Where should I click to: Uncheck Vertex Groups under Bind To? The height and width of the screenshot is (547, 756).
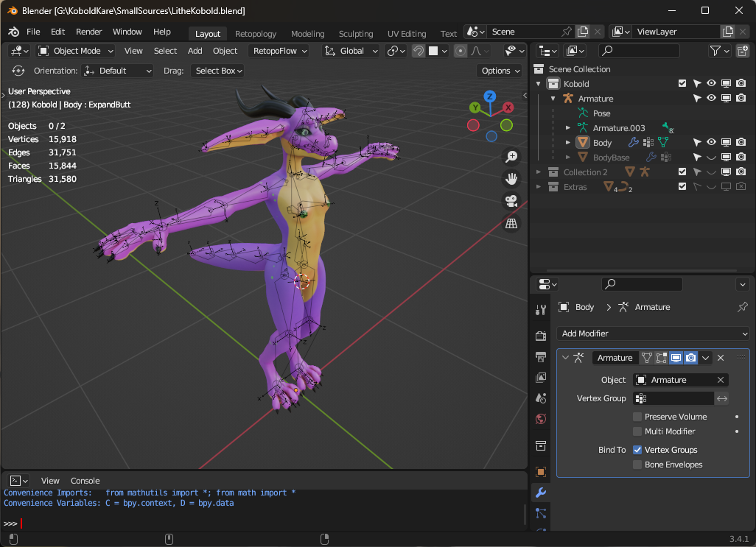pos(637,450)
